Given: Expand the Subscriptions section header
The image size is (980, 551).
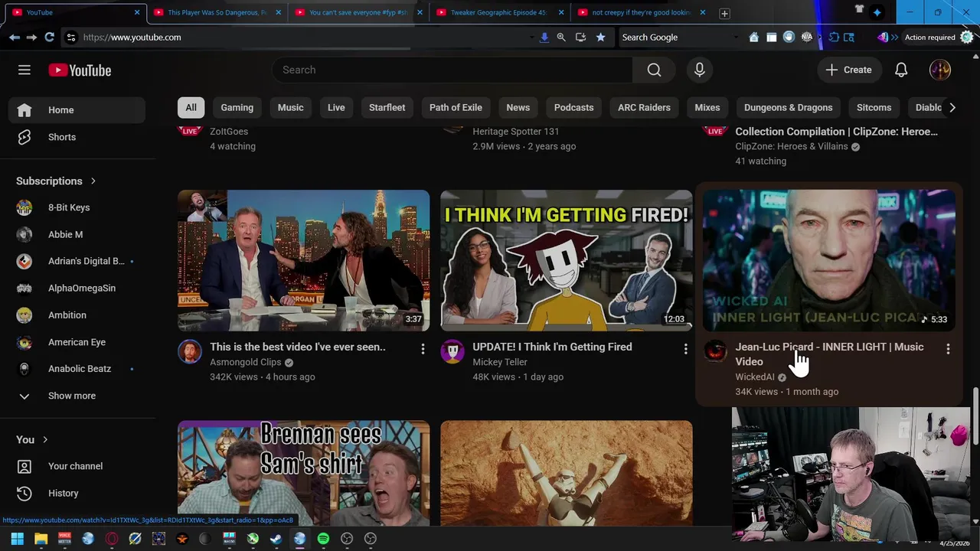Looking at the screenshot, I should point(57,181).
